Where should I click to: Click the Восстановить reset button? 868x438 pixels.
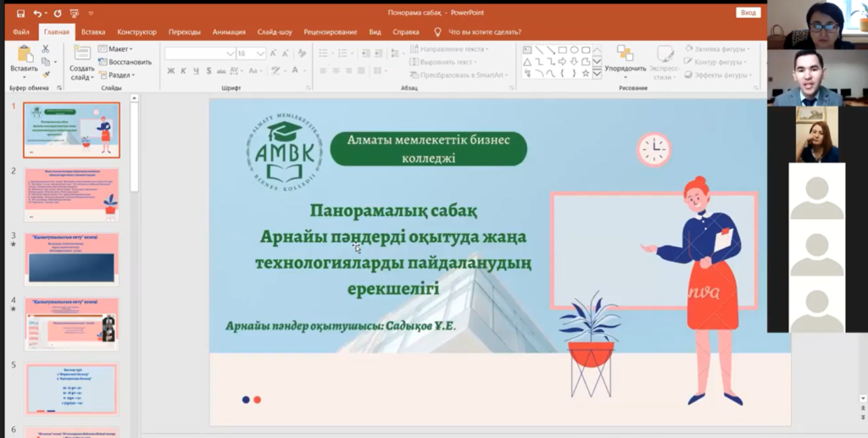pos(125,62)
